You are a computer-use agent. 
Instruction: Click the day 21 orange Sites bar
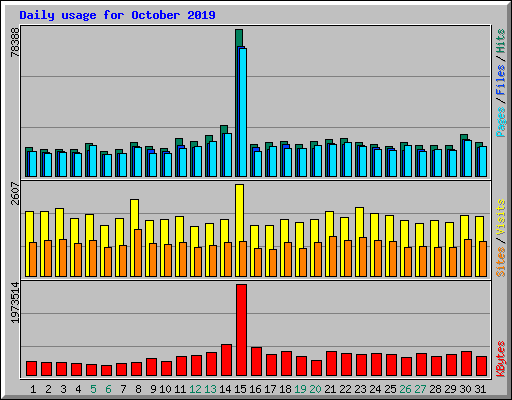pyautogui.click(x=333, y=257)
